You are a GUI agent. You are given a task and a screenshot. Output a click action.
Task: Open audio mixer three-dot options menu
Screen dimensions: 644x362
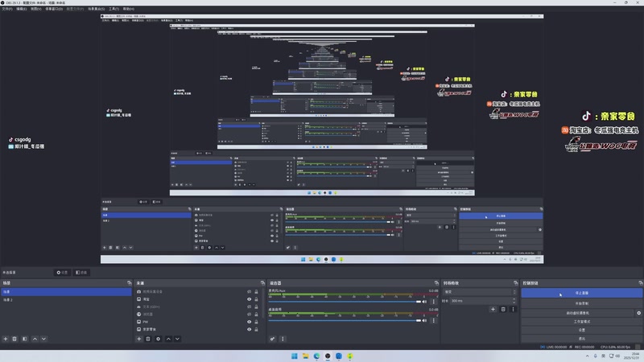coord(283,339)
